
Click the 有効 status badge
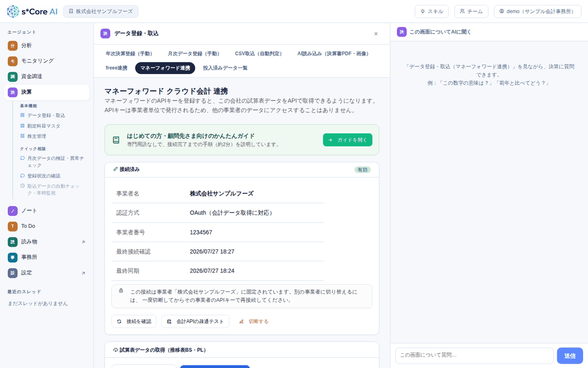[x=362, y=170]
